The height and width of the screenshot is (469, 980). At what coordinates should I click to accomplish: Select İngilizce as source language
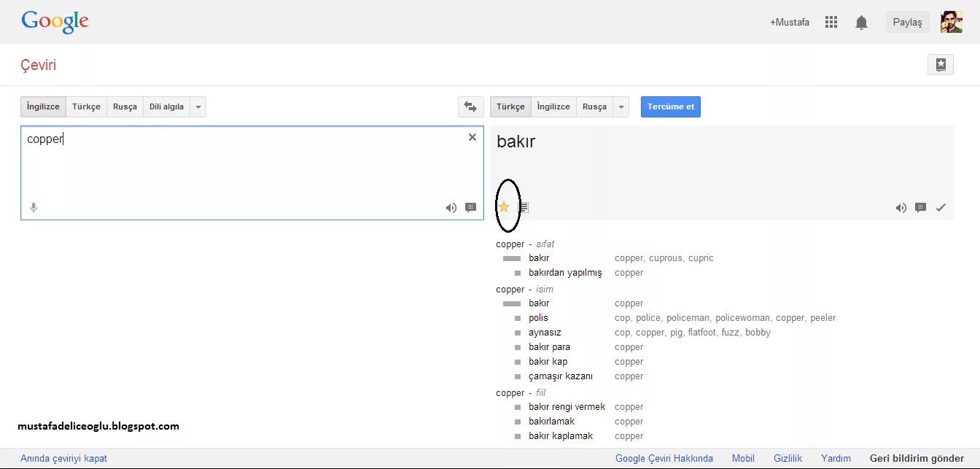[44, 106]
